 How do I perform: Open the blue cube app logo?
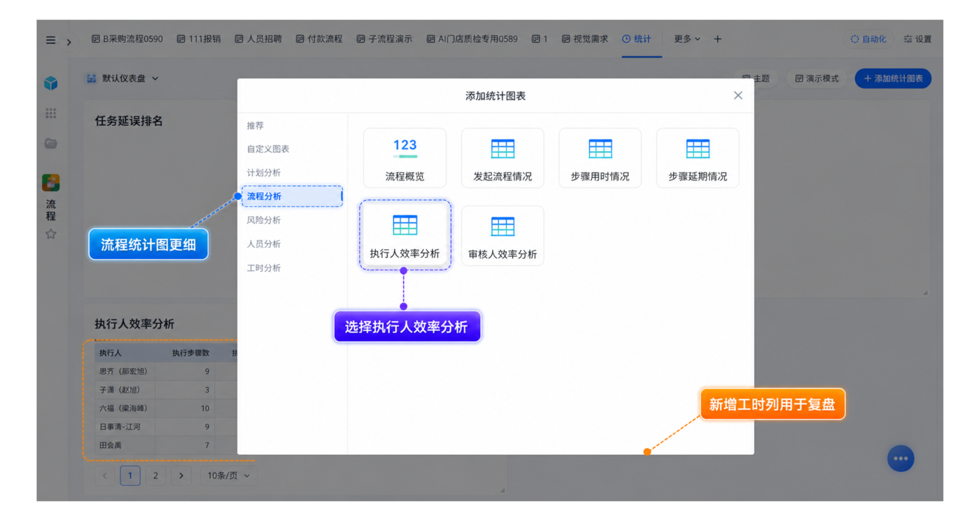pos(51,83)
